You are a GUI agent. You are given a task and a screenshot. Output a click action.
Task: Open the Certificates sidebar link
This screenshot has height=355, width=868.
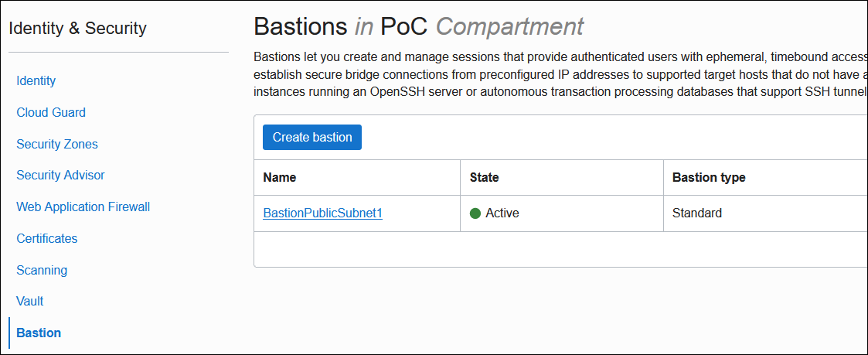pos(47,238)
